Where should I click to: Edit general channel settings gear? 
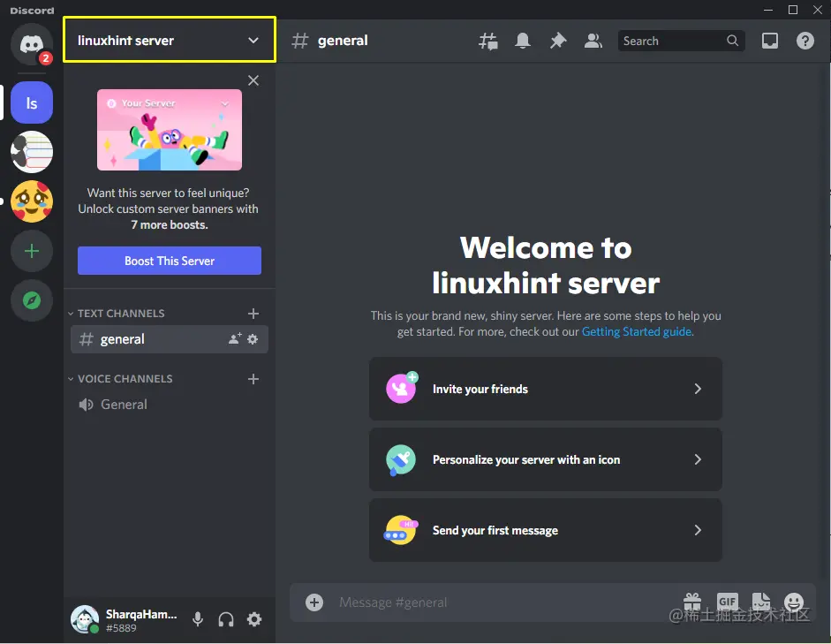[253, 338]
